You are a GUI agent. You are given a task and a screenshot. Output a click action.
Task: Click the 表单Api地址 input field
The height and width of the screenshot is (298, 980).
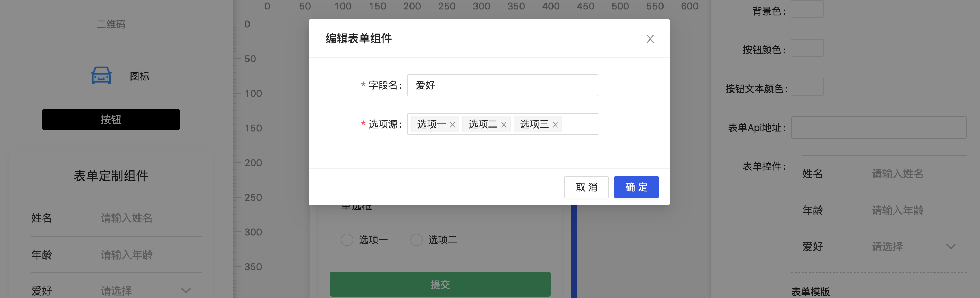tap(879, 128)
